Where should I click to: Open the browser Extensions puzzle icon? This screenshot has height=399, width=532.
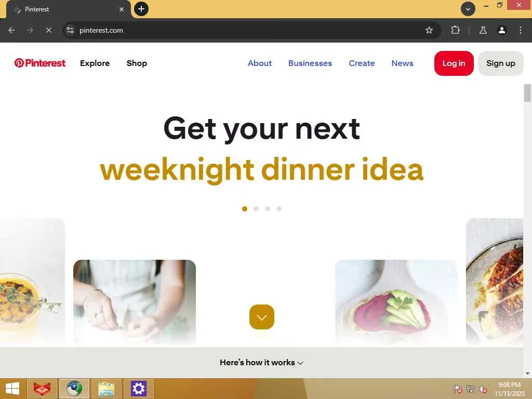tap(455, 30)
